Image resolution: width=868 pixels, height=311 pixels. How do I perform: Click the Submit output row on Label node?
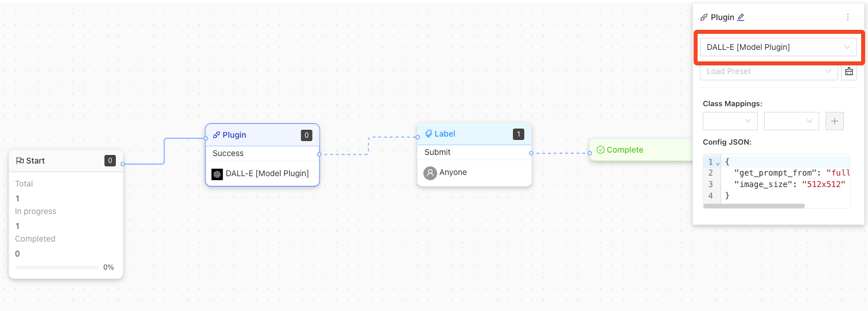pos(474,152)
